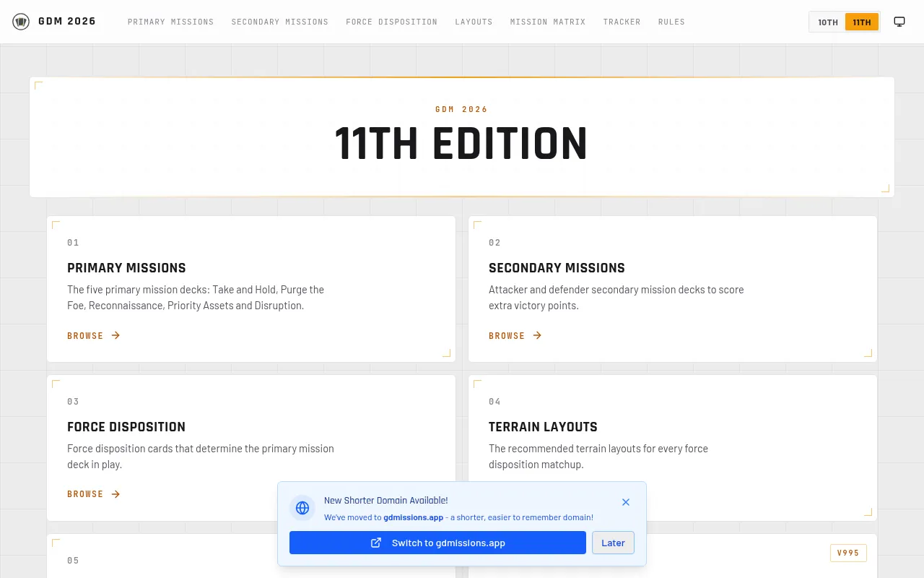Browse the Force Disposition card
This screenshot has width=924, height=578.
(94, 494)
